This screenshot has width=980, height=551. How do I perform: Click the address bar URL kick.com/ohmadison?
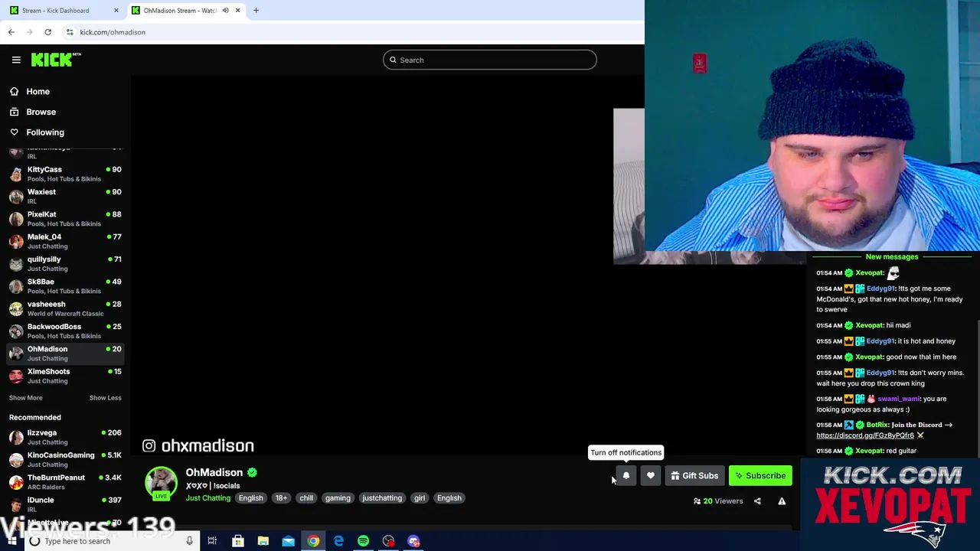(x=113, y=32)
